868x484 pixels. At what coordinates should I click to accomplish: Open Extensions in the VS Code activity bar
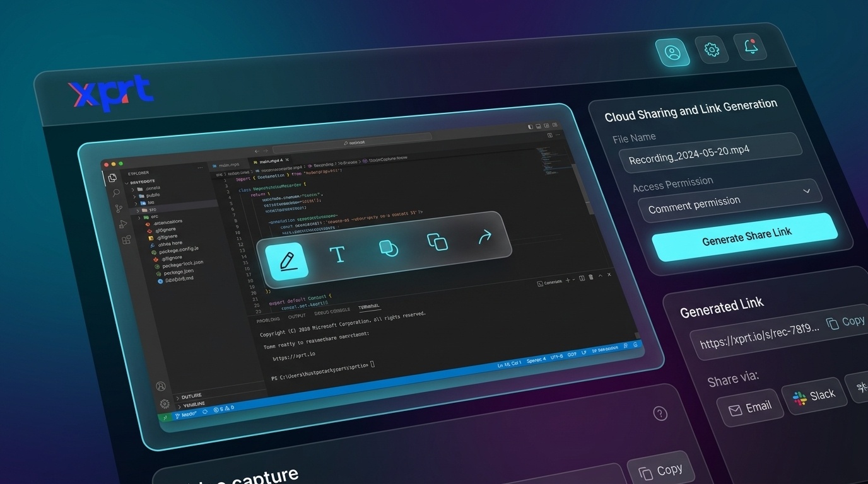point(126,240)
